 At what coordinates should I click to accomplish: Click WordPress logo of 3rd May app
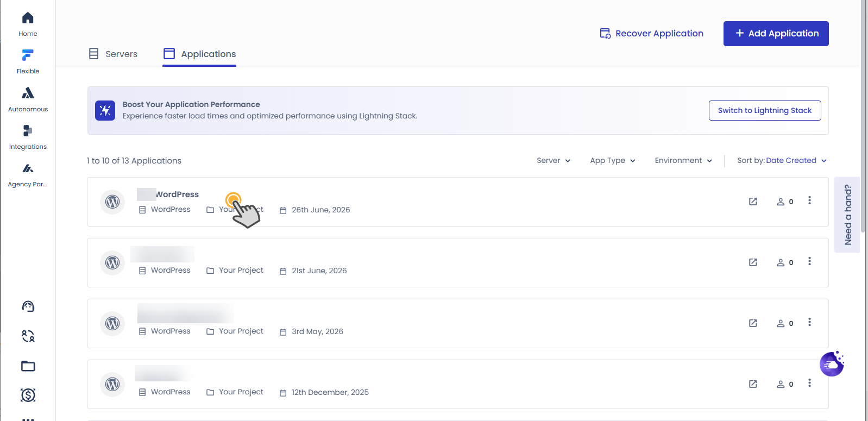112,323
